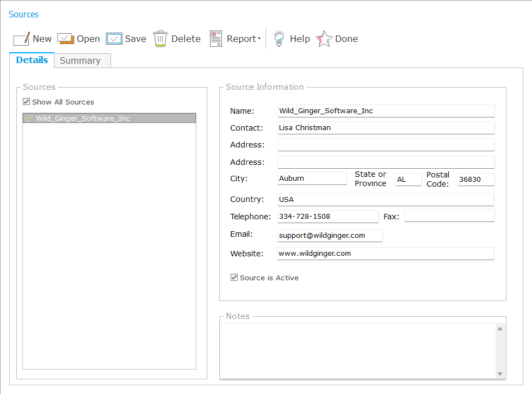Click the Help button label
The image size is (532, 394).
(300, 39)
